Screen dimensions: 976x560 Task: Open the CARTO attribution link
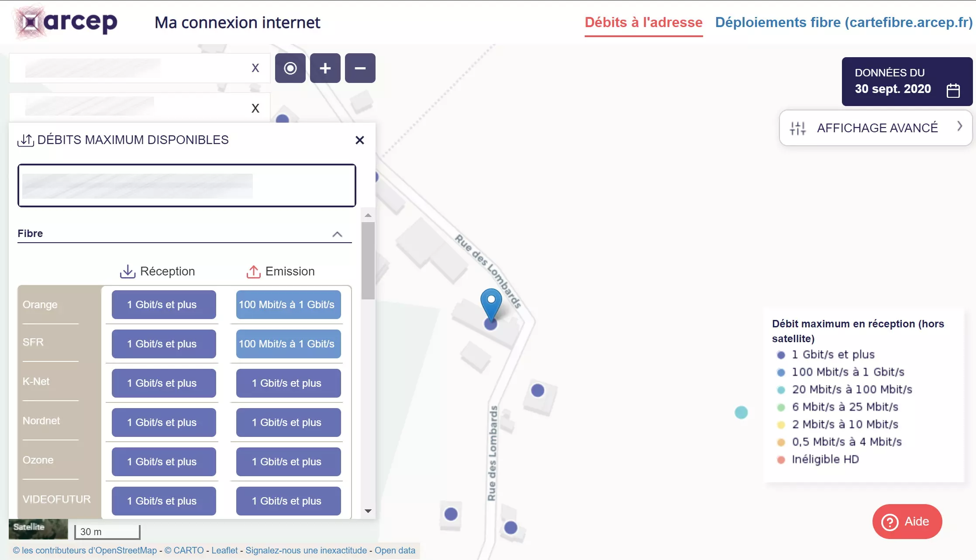click(184, 550)
